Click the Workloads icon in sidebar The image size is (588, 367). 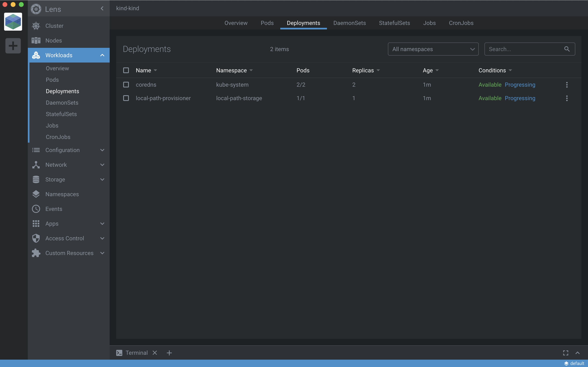[36, 55]
